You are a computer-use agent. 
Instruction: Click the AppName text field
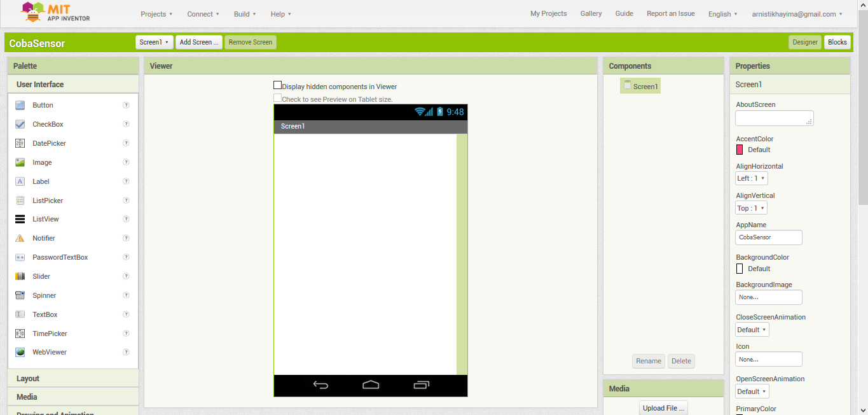[x=768, y=237]
